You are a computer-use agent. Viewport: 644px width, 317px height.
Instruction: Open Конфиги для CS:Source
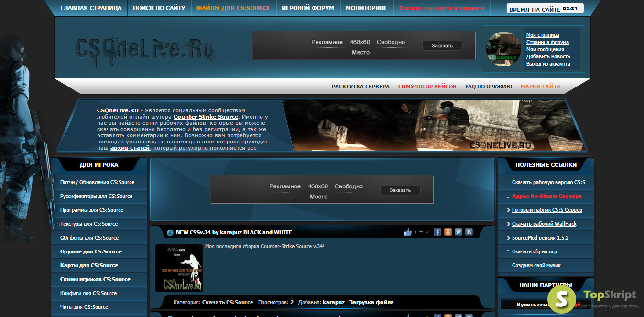click(x=89, y=293)
